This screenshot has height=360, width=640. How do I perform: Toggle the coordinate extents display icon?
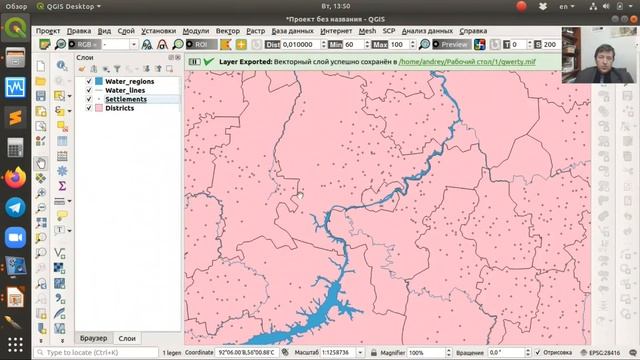[285, 352]
